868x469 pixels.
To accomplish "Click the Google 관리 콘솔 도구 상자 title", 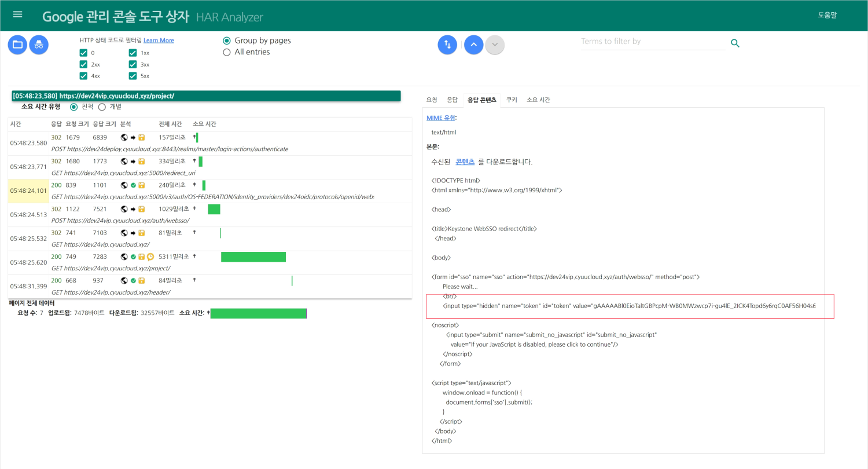I will tap(116, 16).
